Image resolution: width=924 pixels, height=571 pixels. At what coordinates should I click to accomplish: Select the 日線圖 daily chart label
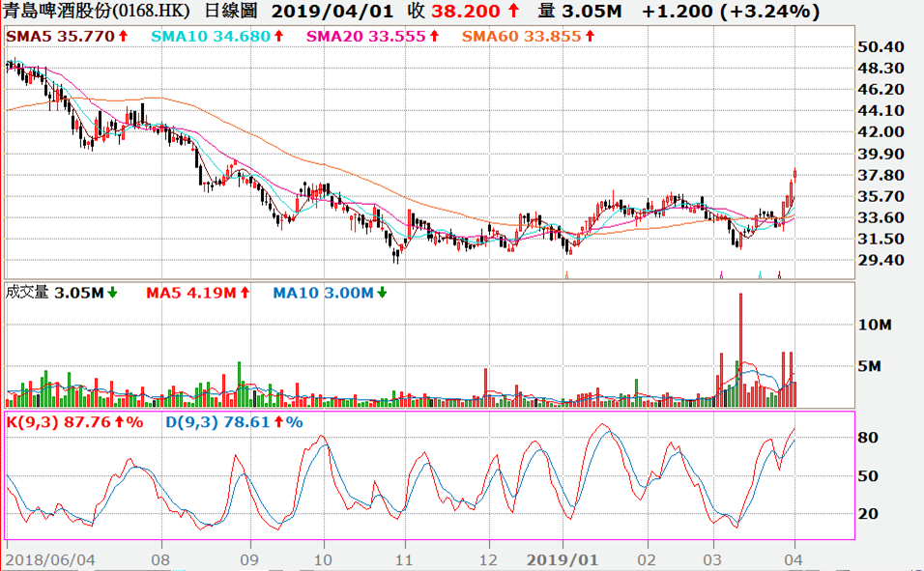[231, 13]
